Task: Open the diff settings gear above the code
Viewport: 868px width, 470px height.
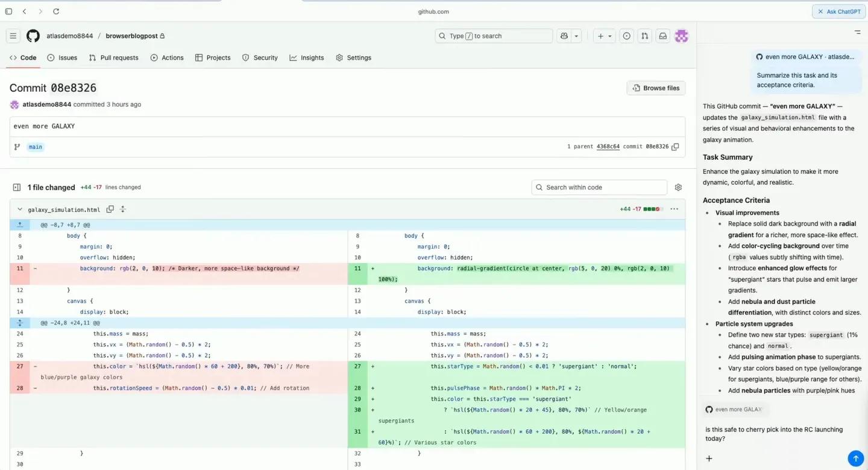Action: coord(678,187)
